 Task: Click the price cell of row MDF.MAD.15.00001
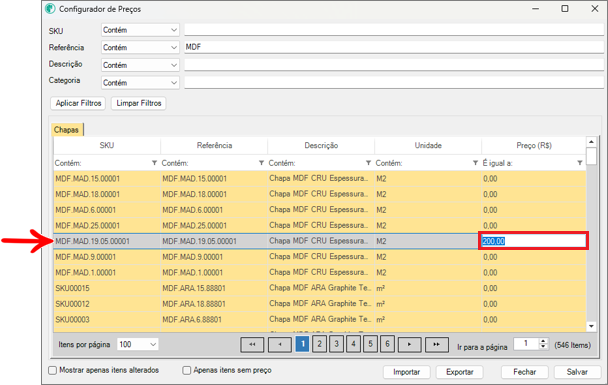534,179
